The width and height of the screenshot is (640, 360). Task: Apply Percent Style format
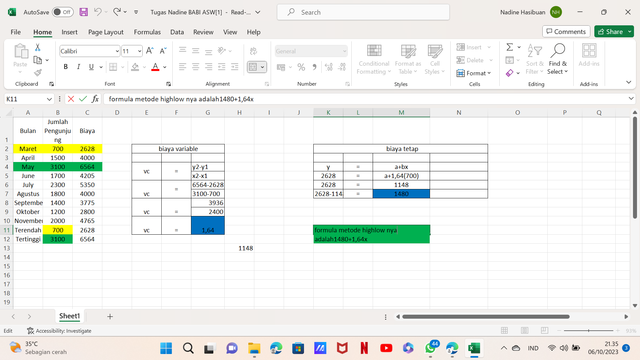pyautogui.click(x=301, y=67)
